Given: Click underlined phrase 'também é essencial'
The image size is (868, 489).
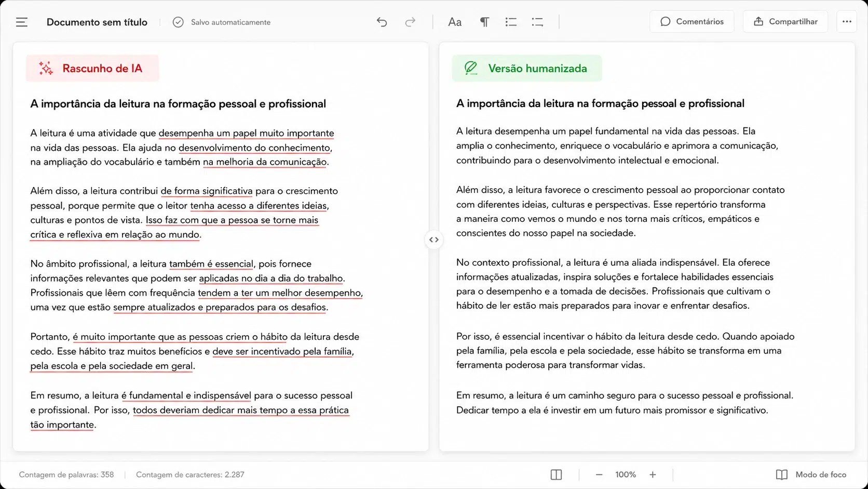Looking at the screenshot, I should tap(211, 263).
